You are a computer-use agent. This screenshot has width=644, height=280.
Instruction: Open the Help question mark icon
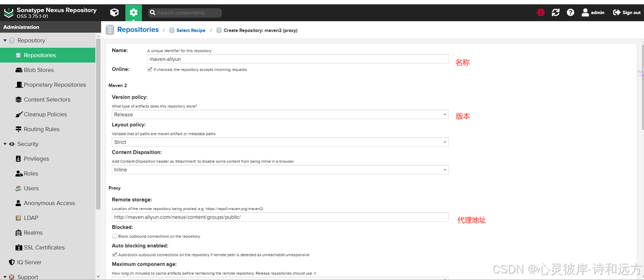coord(571,13)
